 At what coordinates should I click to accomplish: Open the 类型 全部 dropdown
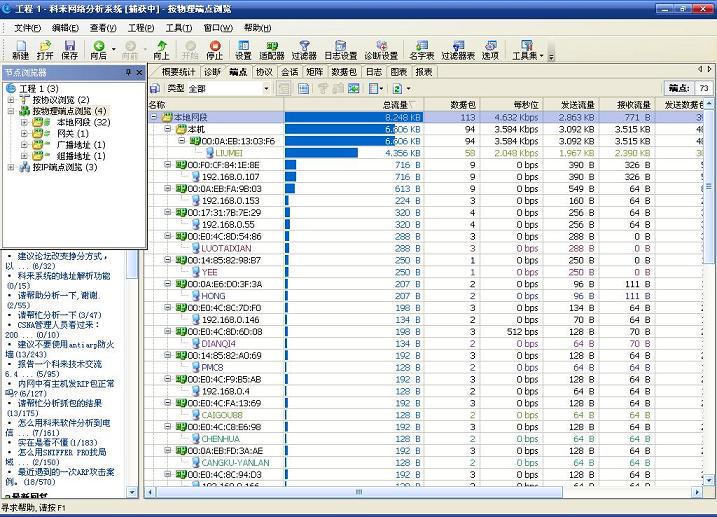pos(228,89)
